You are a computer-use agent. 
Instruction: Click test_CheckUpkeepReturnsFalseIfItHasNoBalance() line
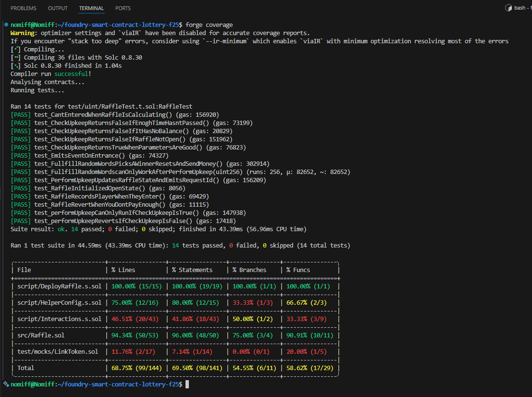[x=122, y=131]
